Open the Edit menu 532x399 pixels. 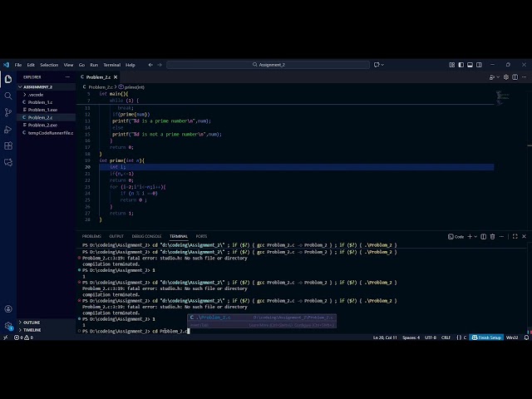point(31,65)
